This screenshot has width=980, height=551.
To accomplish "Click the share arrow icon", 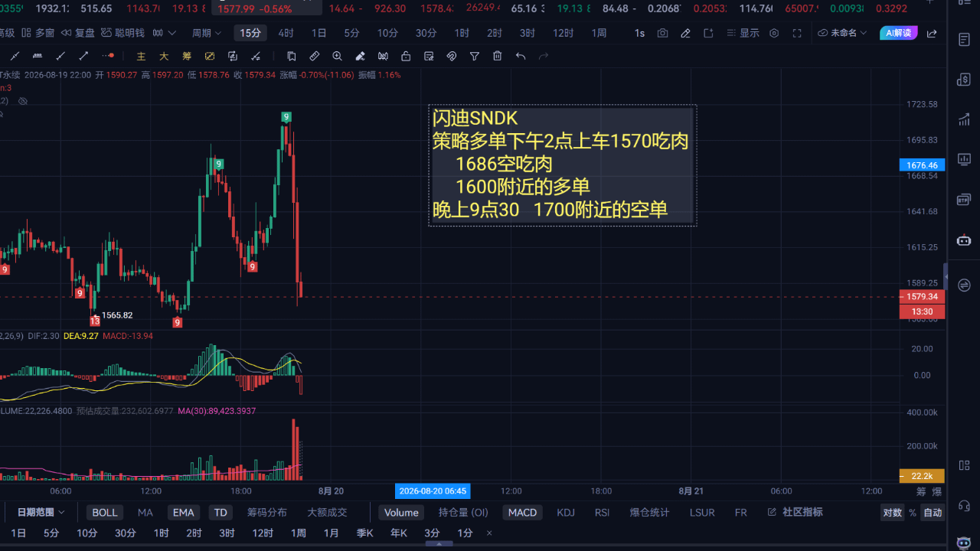I will click(x=932, y=34).
